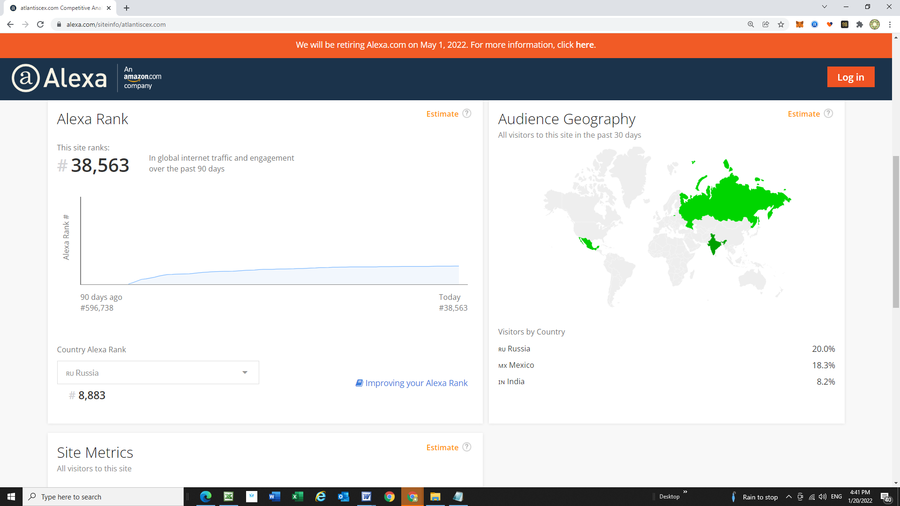Select the atlantiscex.com Competitive Analysis tab

(x=60, y=7)
